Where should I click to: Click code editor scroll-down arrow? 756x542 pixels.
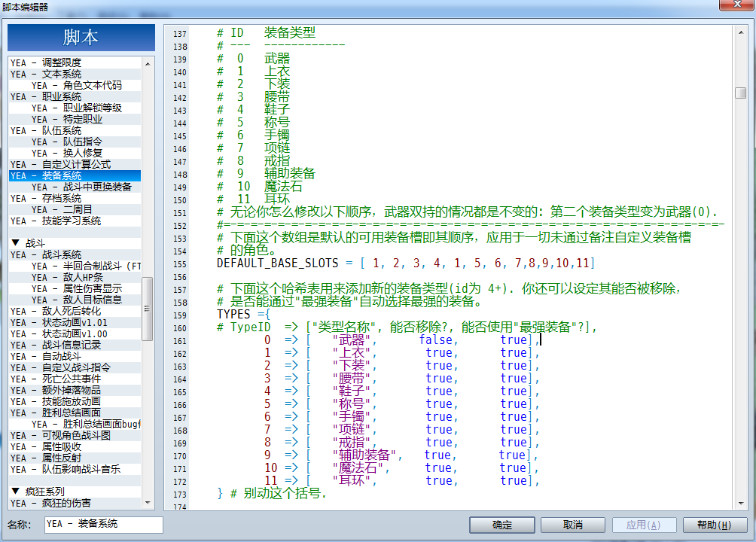pyautogui.click(x=741, y=504)
